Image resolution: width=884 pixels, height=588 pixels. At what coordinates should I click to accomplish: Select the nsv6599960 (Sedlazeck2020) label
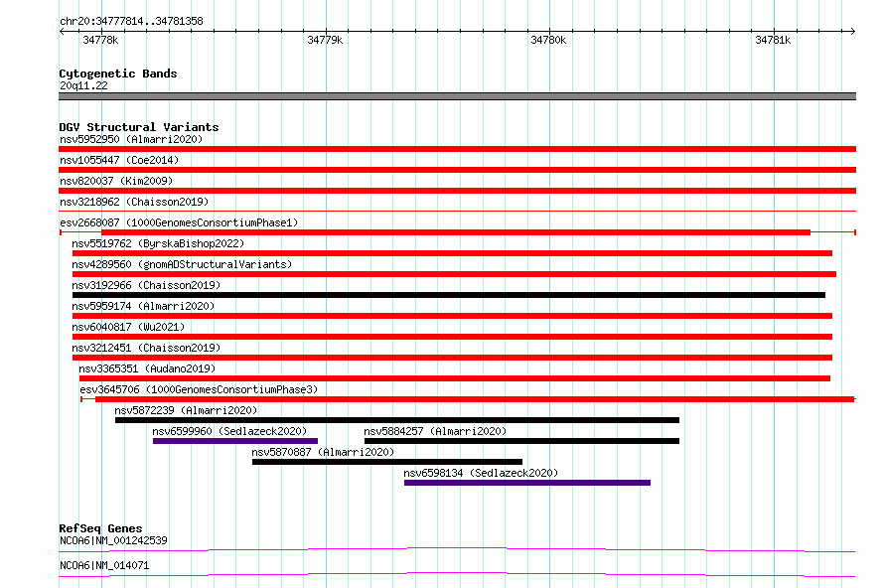coord(229,431)
